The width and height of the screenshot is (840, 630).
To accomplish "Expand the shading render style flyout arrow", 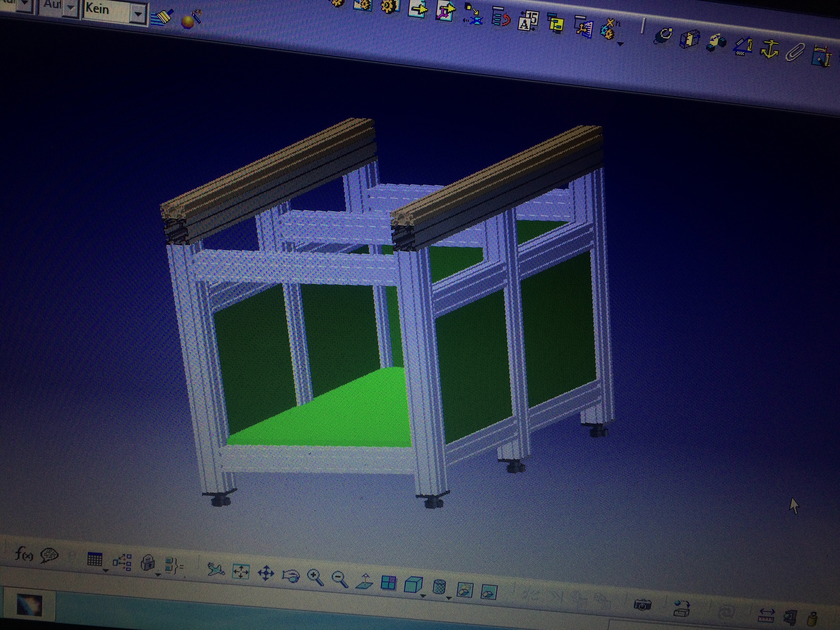I will click(449, 599).
